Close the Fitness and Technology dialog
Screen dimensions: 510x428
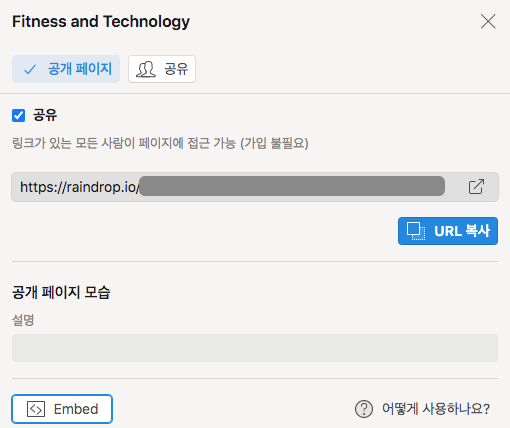(x=488, y=22)
